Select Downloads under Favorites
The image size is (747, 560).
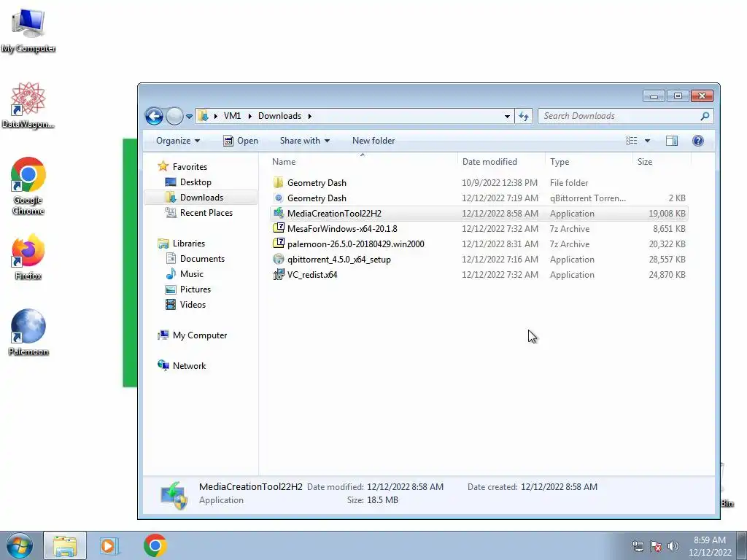pos(201,197)
